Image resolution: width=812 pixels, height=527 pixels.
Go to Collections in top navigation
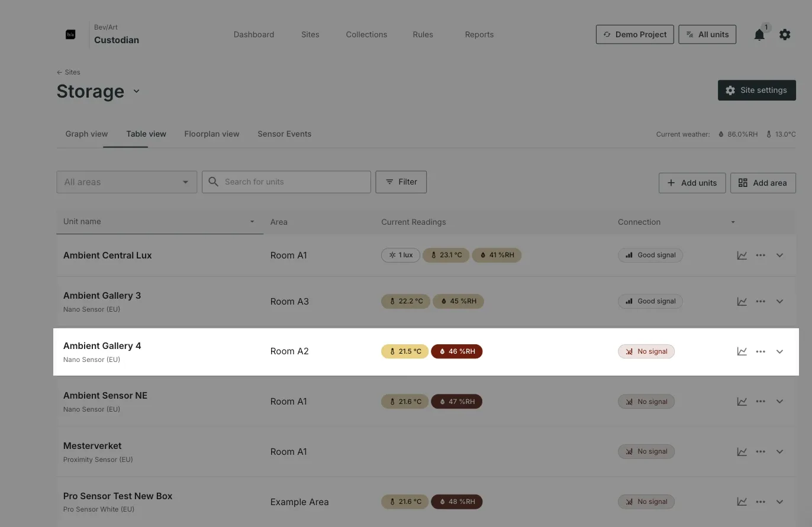pyautogui.click(x=366, y=34)
